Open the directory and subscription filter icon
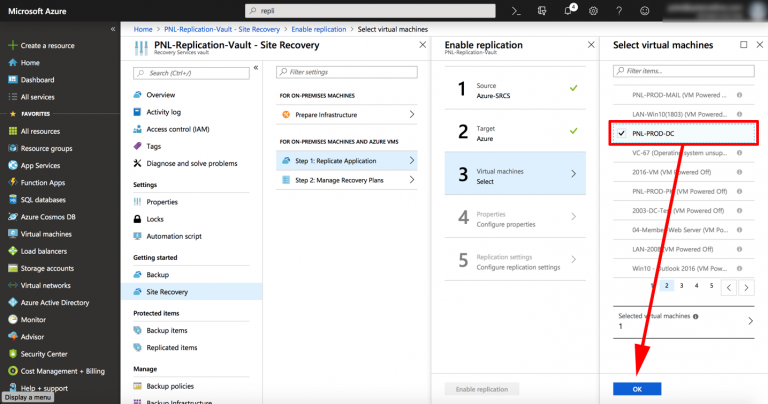This screenshot has width=768, height=404. (542, 11)
